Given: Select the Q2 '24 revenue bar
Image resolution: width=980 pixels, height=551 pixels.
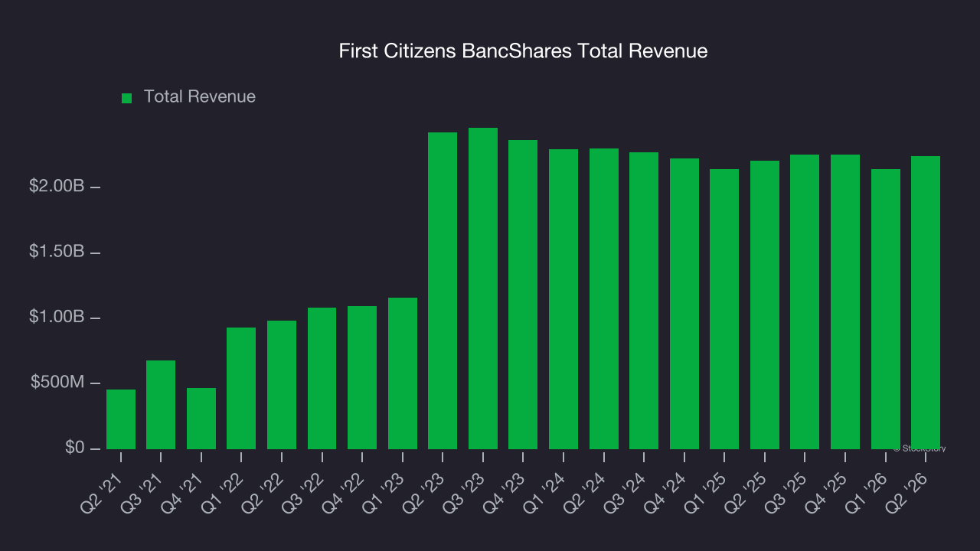Looking at the screenshot, I should click(x=604, y=298).
